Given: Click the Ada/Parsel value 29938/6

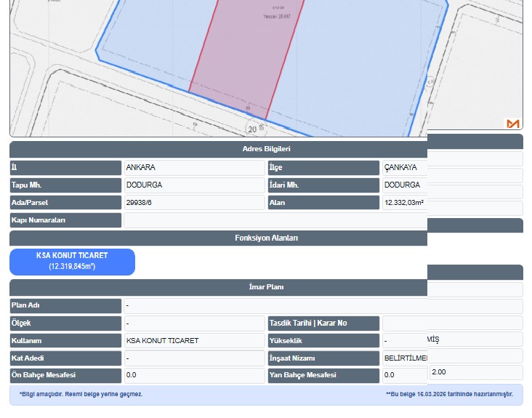Looking at the screenshot, I should [195, 203].
